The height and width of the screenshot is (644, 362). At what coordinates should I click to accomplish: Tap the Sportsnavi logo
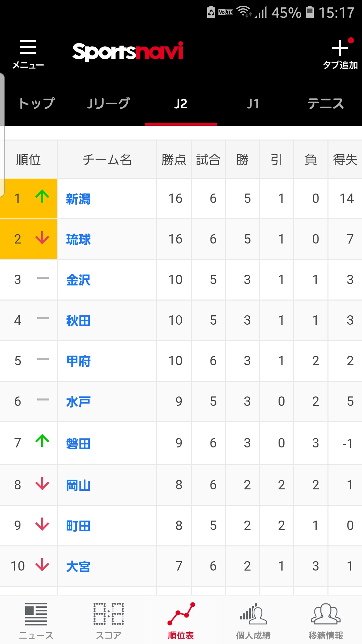tap(128, 52)
